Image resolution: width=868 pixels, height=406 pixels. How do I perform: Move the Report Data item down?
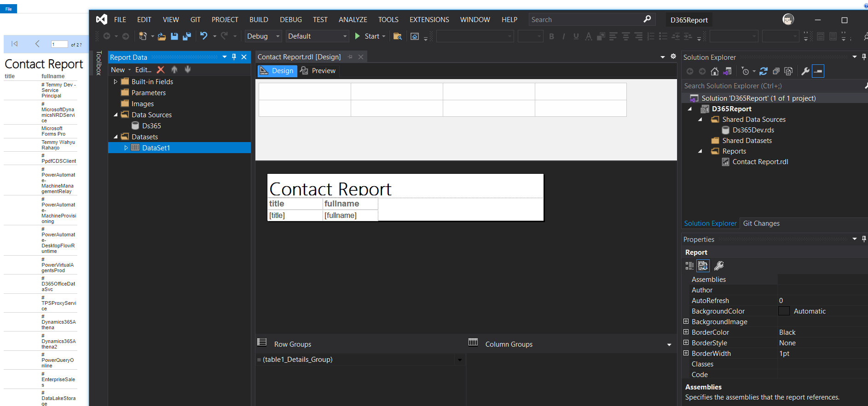click(188, 69)
